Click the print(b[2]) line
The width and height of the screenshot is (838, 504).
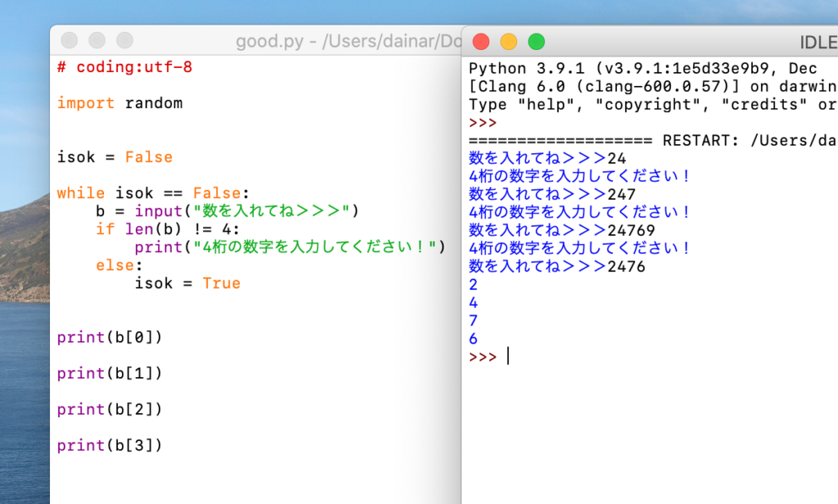(110, 409)
